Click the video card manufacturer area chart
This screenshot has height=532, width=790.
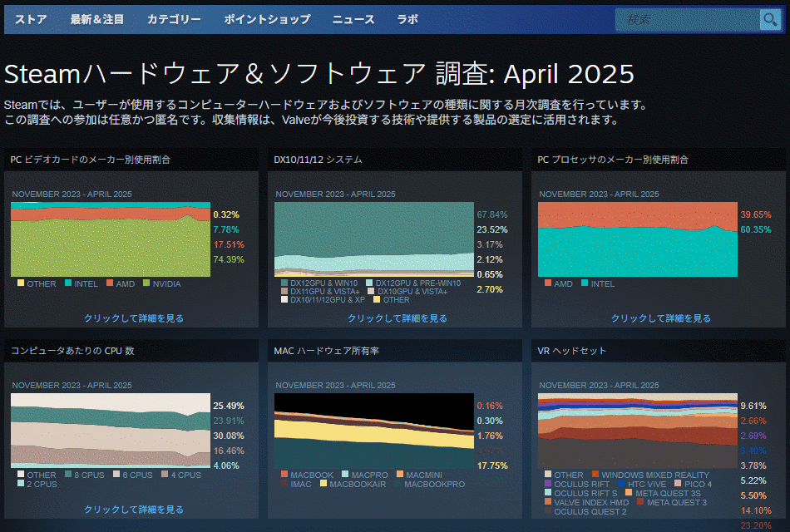[x=111, y=239]
